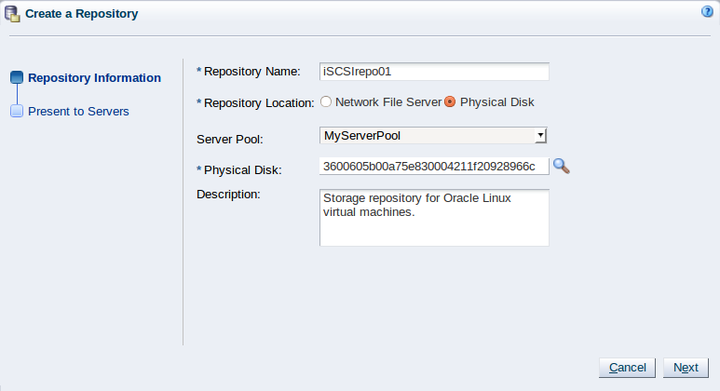Click the Description label
Image resolution: width=720 pixels, height=391 pixels.
(x=228, y=194)
